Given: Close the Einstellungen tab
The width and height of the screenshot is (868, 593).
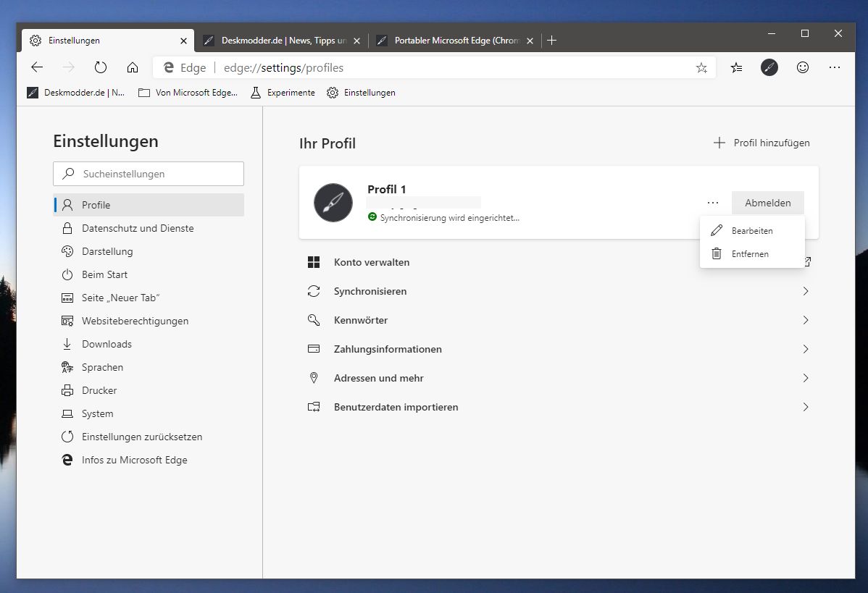Looking at the screenshot, I should pyautogui.click(x=184, y=41).
